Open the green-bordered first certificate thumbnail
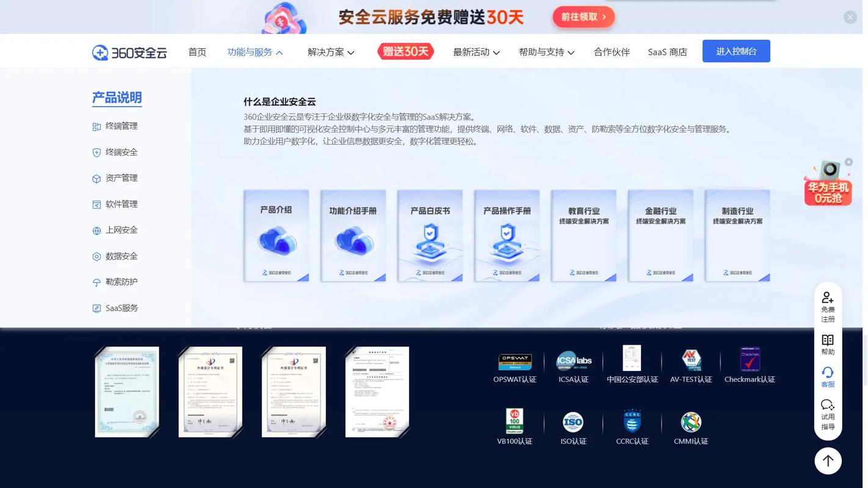Viewport: 868px width, 488px height. tap(127, 392)
